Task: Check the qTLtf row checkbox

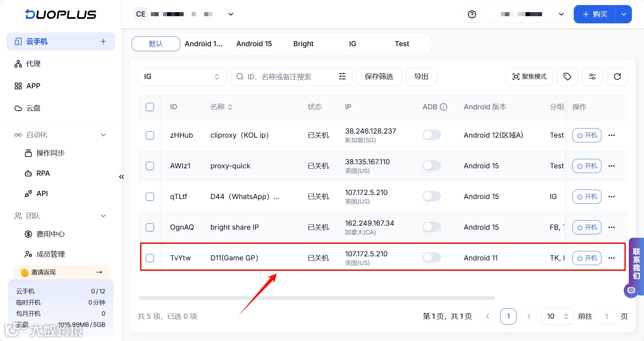Action: [150, 197]
